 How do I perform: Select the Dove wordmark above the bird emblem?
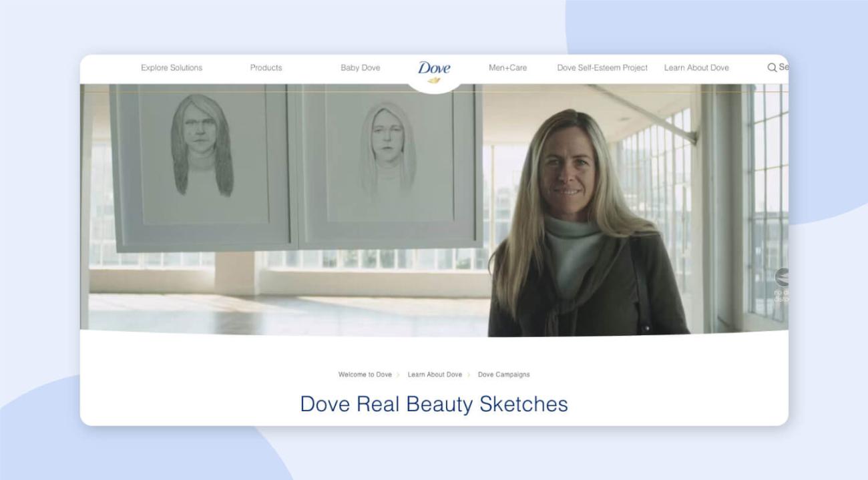(435, 66)
